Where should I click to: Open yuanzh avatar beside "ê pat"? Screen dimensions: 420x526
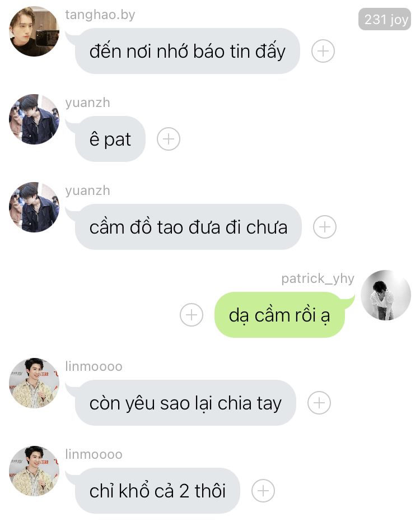[34, 119]
